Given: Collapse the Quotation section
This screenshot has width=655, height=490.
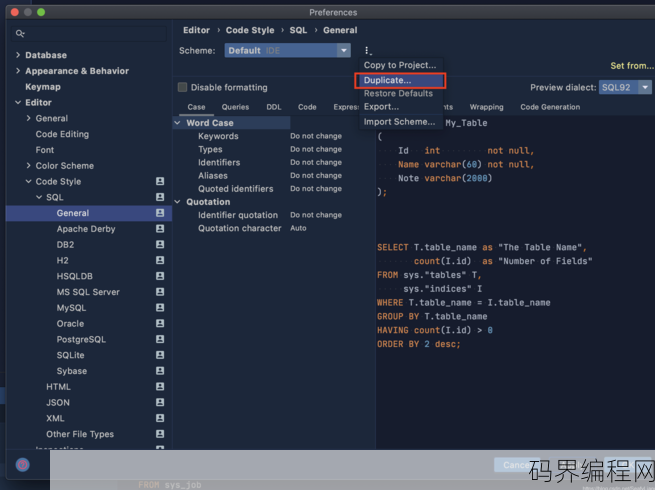Looking at the screenshot, I should pyautogui.click(x=178, y=202).
